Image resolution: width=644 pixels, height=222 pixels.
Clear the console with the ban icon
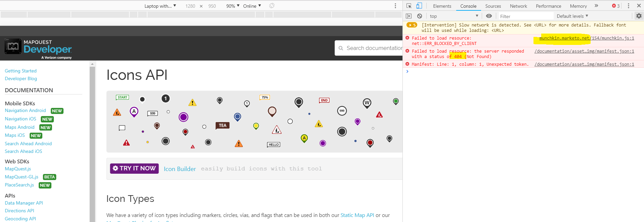pos(420,16)
